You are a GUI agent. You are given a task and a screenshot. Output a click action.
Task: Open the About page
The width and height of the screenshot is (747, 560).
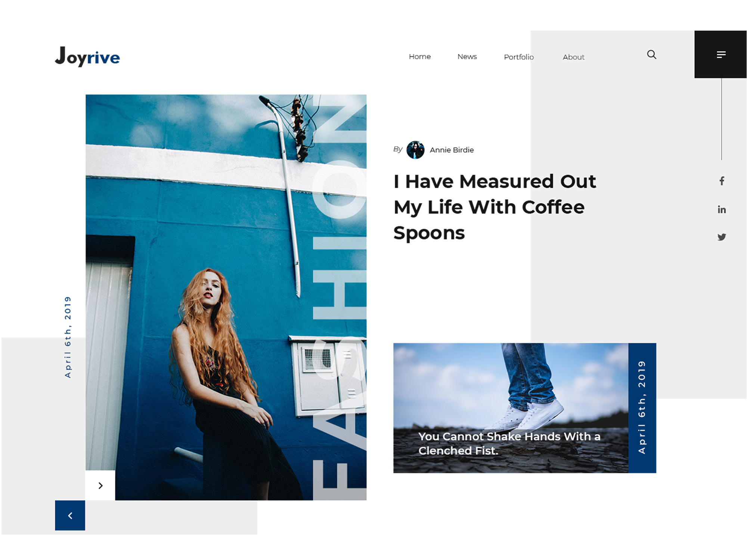[x=573, y=57]
